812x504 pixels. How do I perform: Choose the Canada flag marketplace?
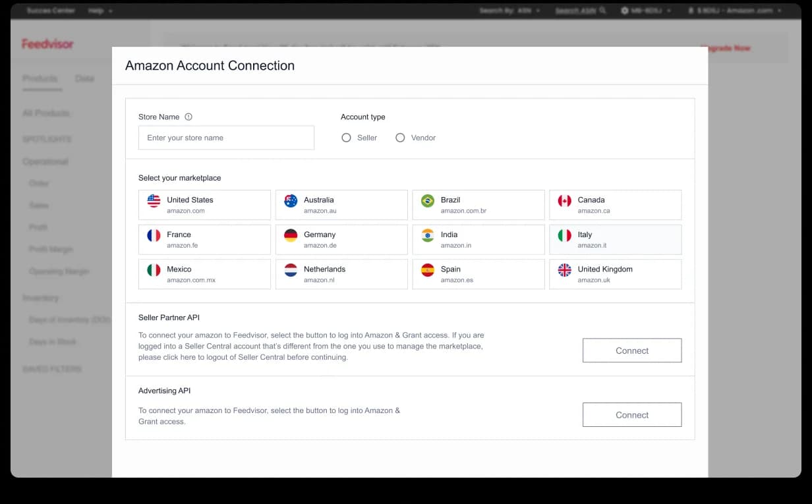pyautogui.click(x=616, y=205)
